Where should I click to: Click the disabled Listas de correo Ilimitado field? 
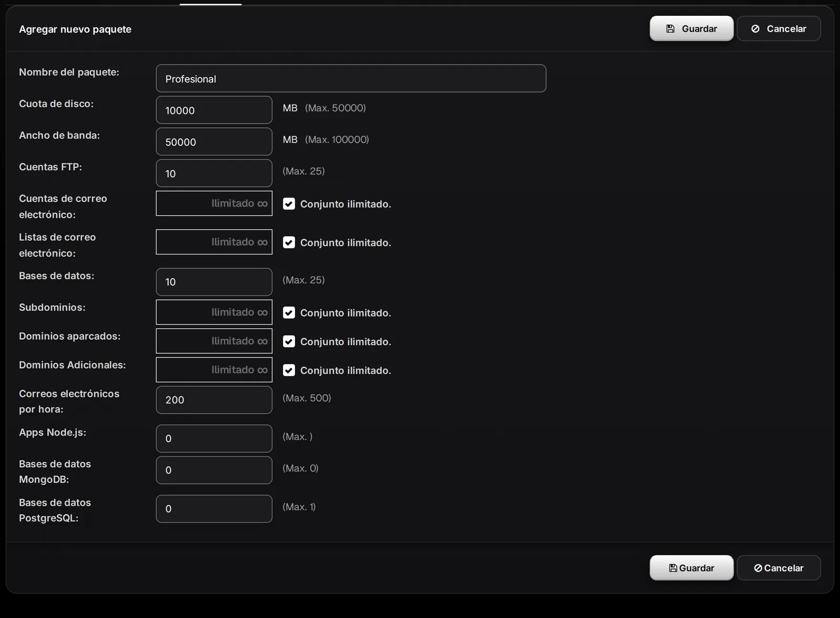pyautogui.click(x=214, y=242)
